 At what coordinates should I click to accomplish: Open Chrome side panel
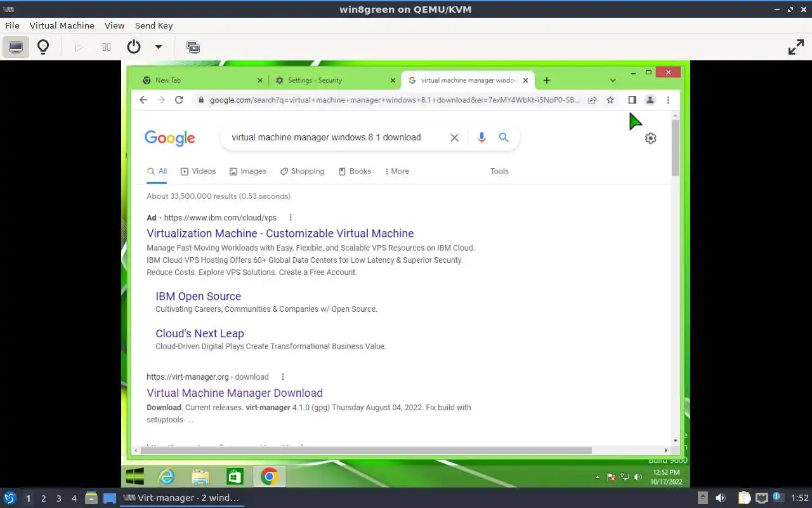click(632, 100)
